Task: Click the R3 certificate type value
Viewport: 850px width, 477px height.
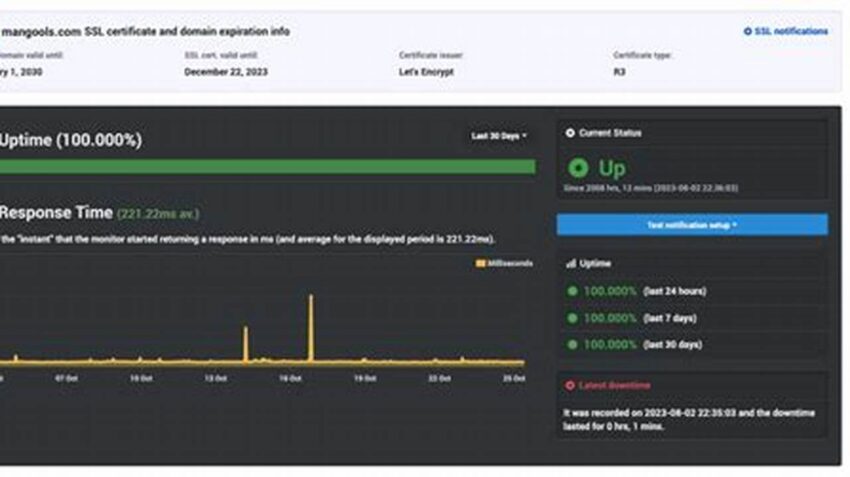Action: 619,72
